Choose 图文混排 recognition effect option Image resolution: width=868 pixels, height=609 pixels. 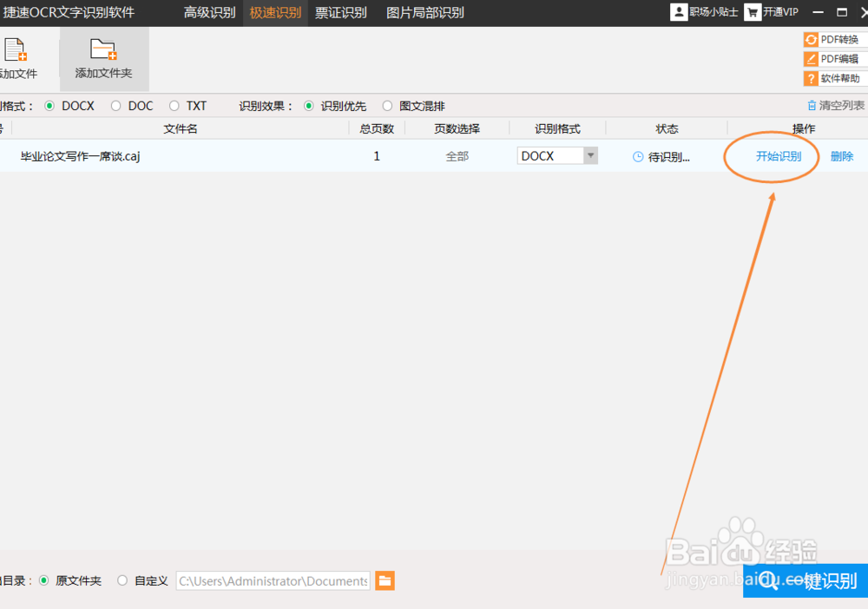[x=387, y=105]
